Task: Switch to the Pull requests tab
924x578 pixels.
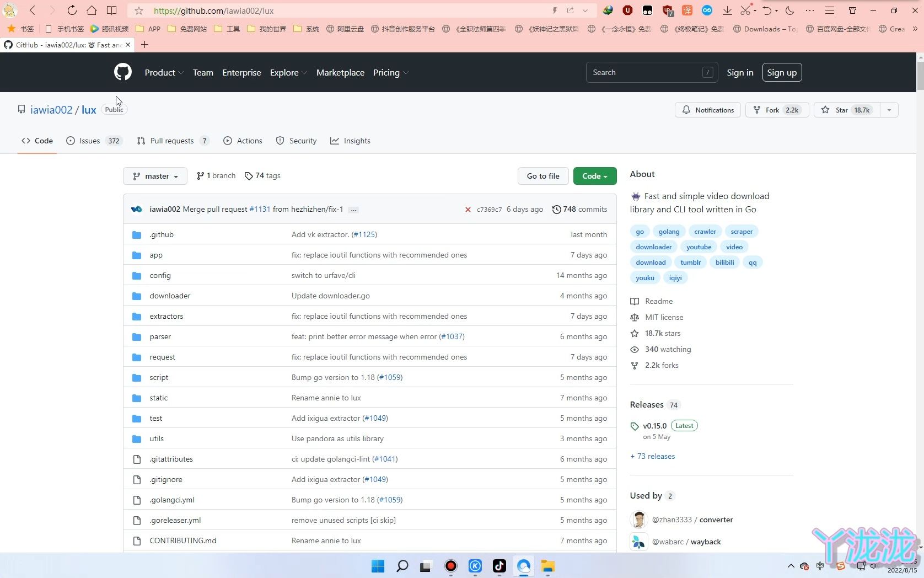Action: [x=173, y=141]
